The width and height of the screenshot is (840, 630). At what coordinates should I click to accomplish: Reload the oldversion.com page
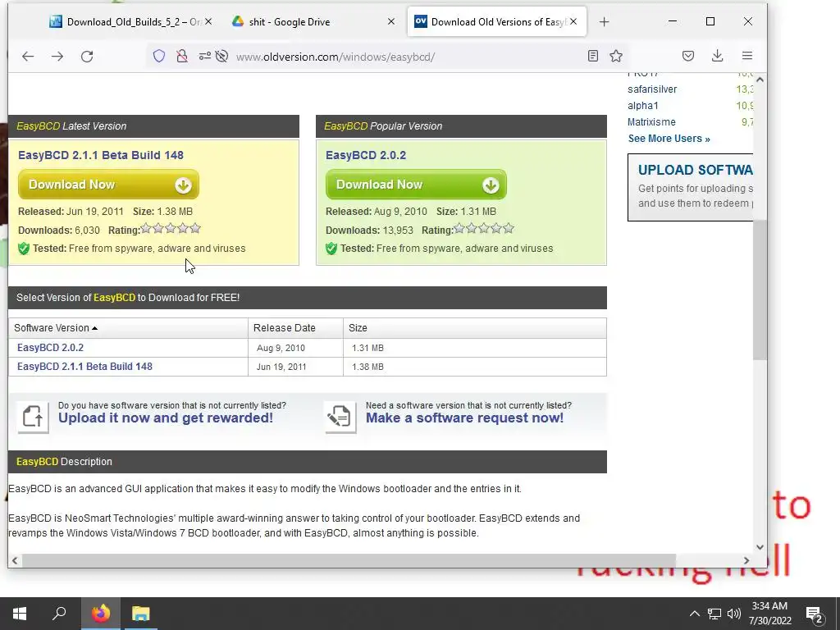(87, 57)
